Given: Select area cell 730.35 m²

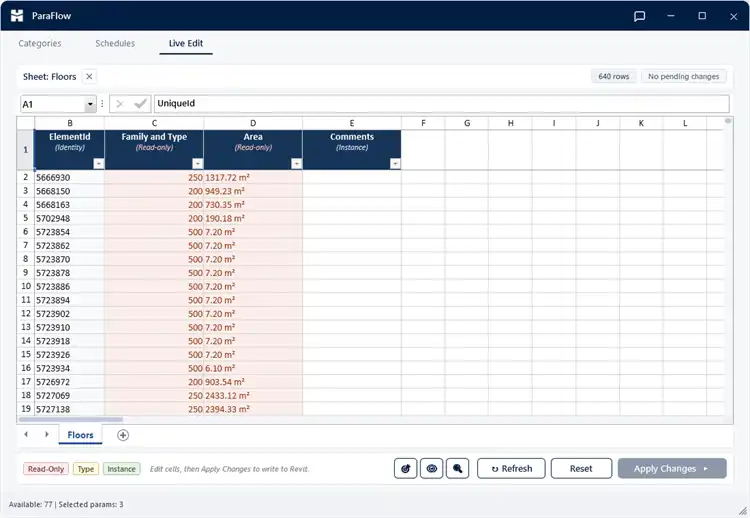Looking at the screenshot, I should [x=253, y=205].
